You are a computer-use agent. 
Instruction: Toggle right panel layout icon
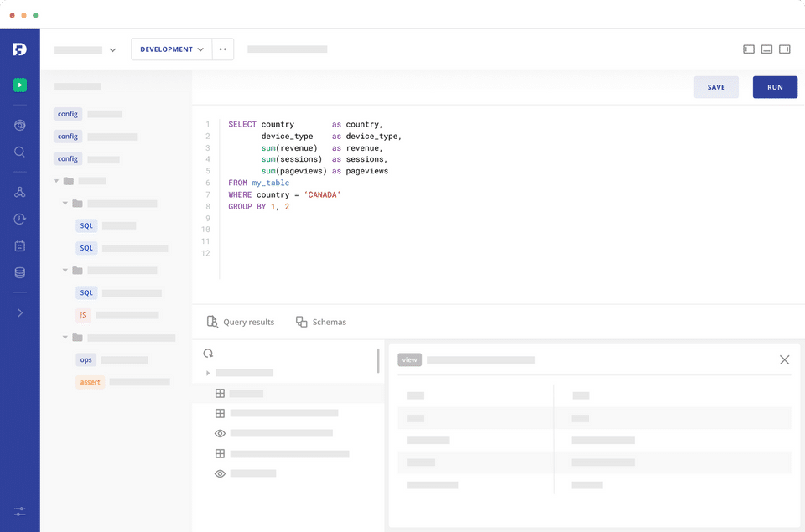coord(785,49)
